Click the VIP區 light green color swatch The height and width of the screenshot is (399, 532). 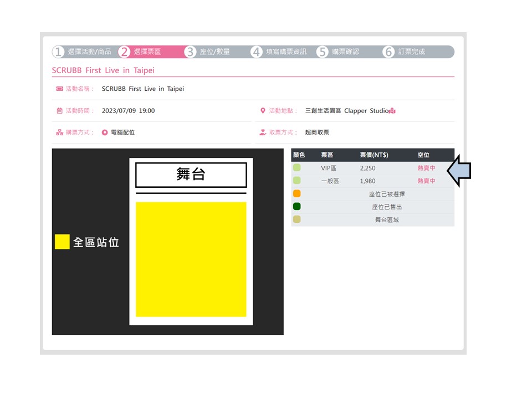296,167
